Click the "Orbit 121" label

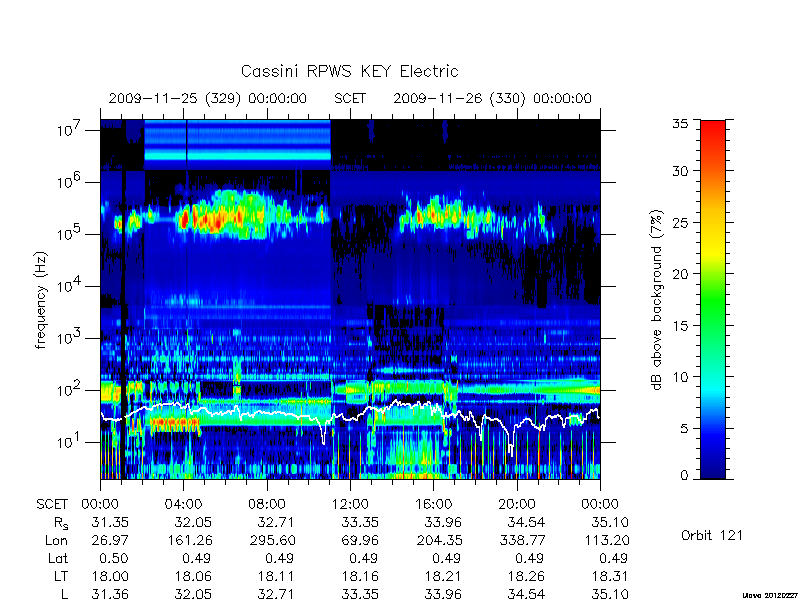712,536
